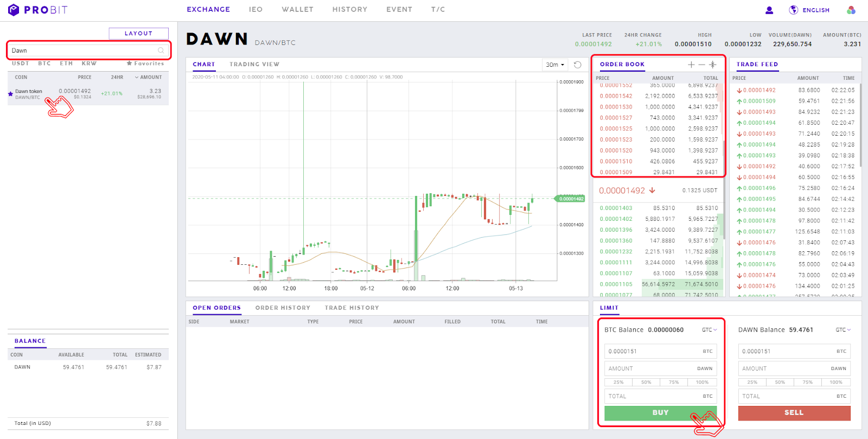The width and height of the screenshot is (868, 439).
Task: Click the 0.00001403 bid price in order book
Action: click(x=616, y=208)
